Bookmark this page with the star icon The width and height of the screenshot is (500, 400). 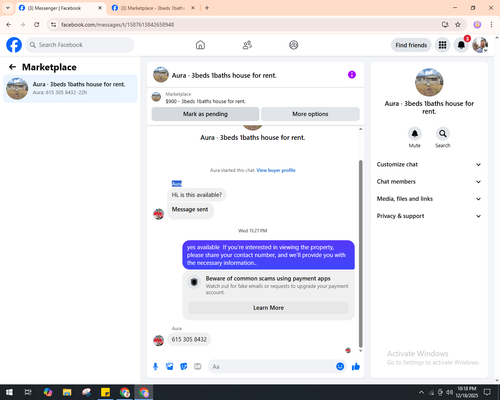[x=458, y=25]
